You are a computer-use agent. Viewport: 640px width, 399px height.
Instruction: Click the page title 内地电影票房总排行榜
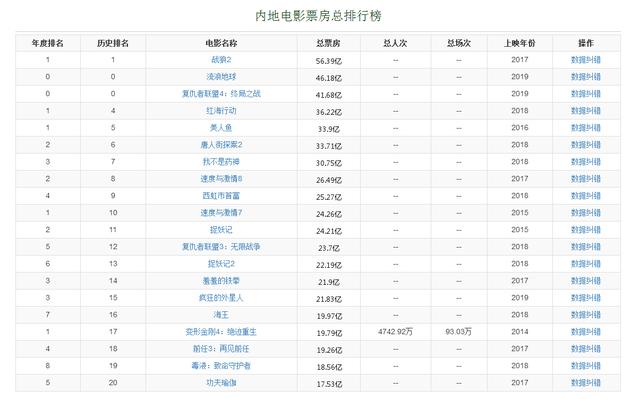(x=318, y=16)
